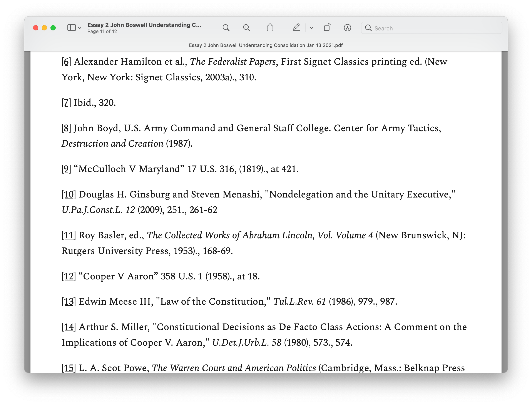
Task: Click 'Tul.L.Rev. 61' journal text
Action: (300, 302)
